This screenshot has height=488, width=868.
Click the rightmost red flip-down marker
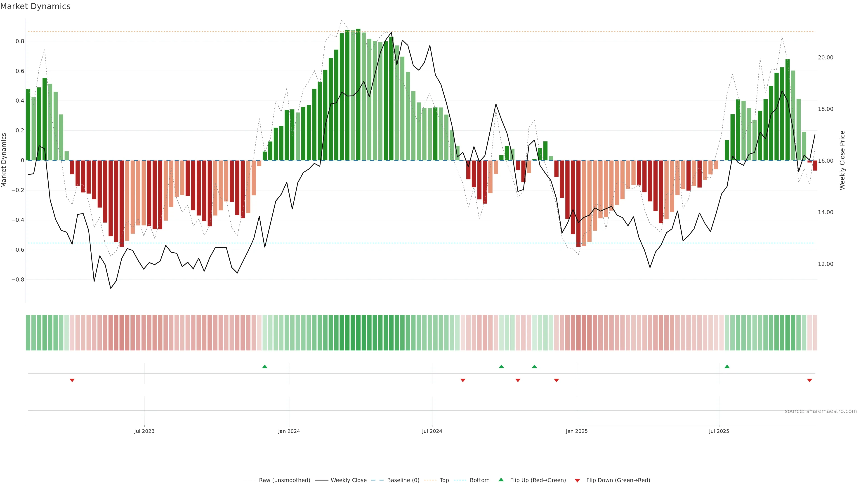coord(809,380)
